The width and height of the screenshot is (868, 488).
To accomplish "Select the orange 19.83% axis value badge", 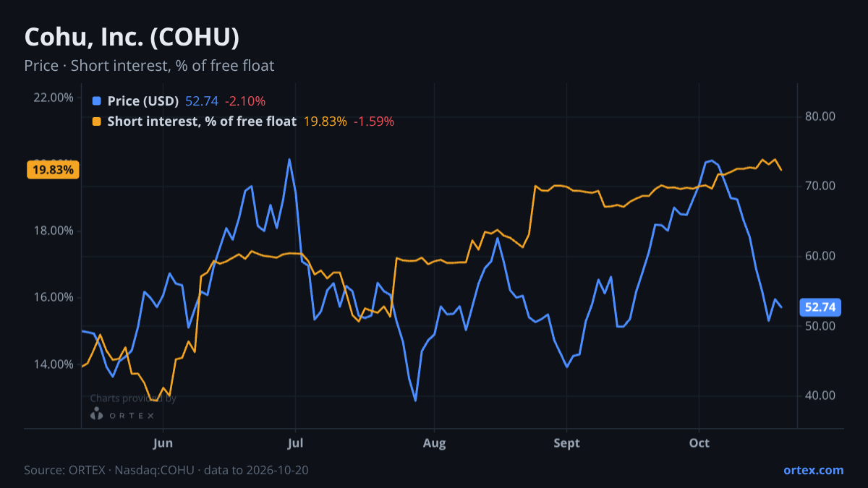I will pyautogui.click(x=52, y=170).
